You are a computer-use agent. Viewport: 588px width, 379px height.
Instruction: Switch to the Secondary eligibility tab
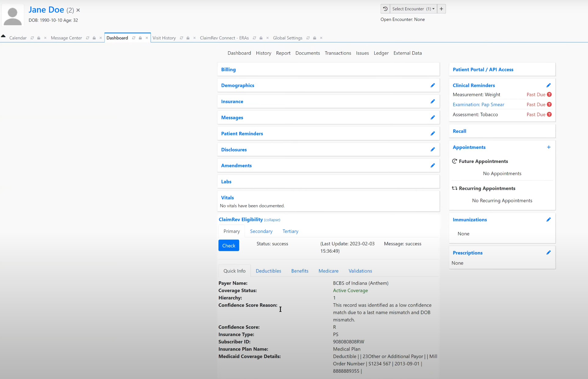tap(261, 231)
